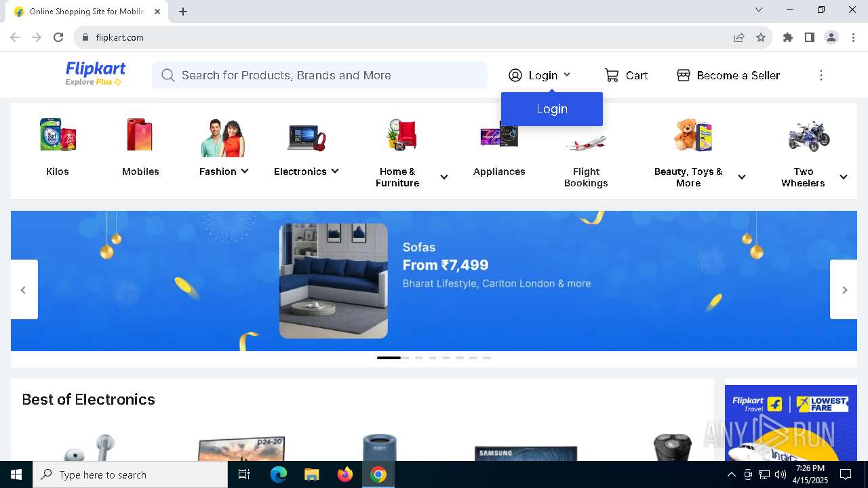Image resolution: width=868 pixels, height=488 pixels.
Task: Close the Flipkart browser tab
Action: coord(157,12)
